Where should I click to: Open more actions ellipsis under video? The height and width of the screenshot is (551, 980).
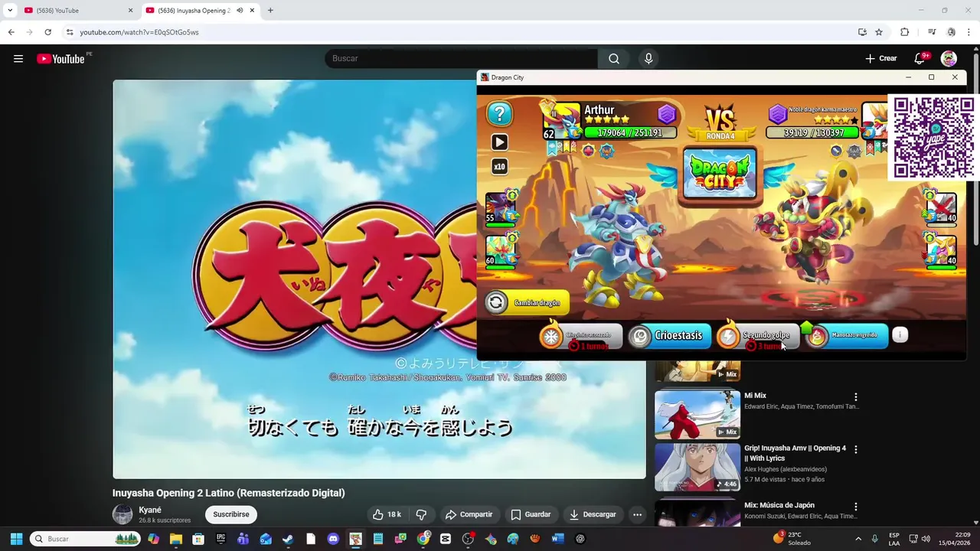point(637,514)
